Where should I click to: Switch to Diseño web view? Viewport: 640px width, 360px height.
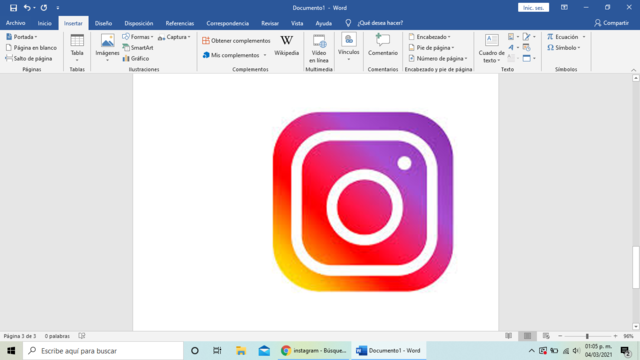pos(546,336)
